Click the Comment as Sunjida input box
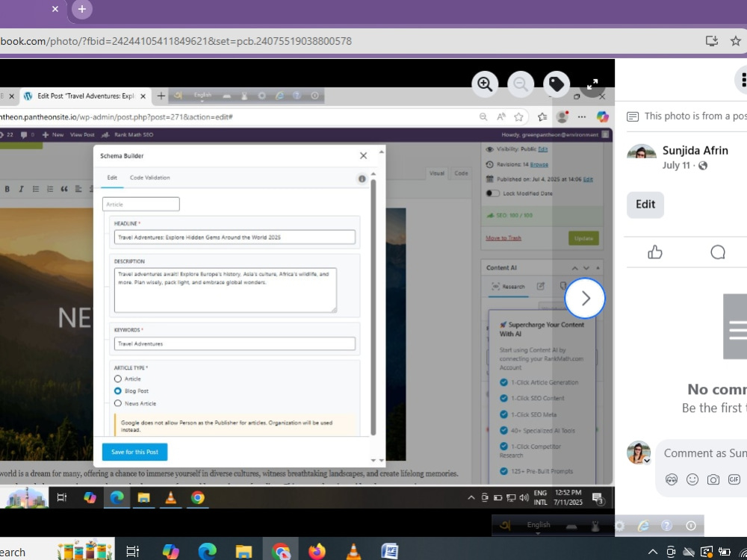Image resolution: width=747 pixels, height=560 pixels. [704, 453]
